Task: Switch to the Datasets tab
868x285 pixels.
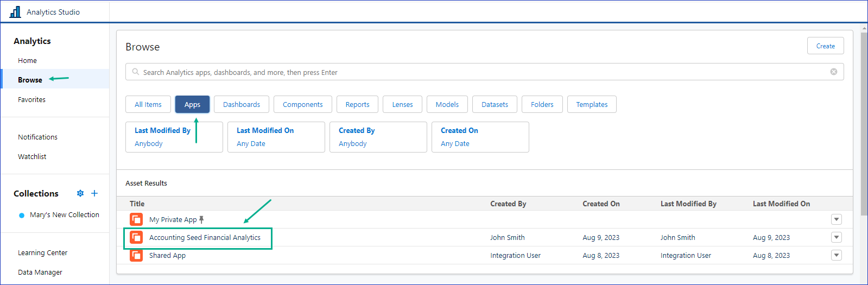Action: pos(495,104)
